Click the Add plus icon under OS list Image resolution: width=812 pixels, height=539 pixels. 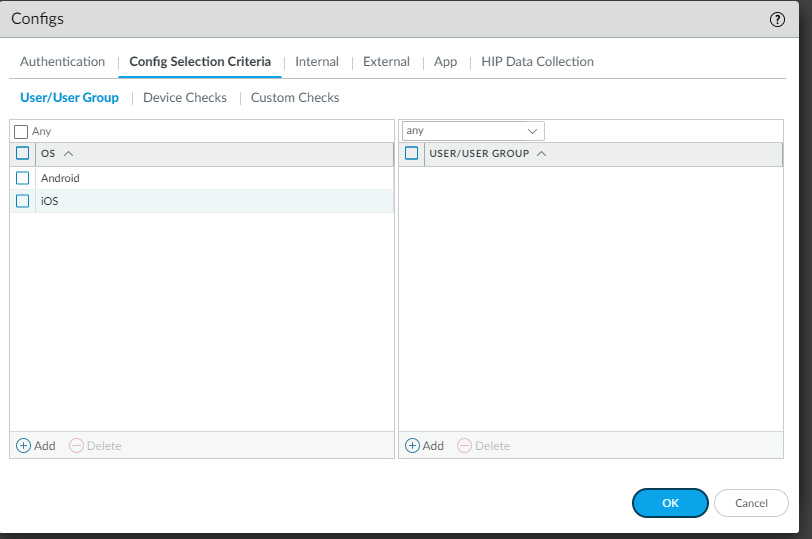coord(23,446)
